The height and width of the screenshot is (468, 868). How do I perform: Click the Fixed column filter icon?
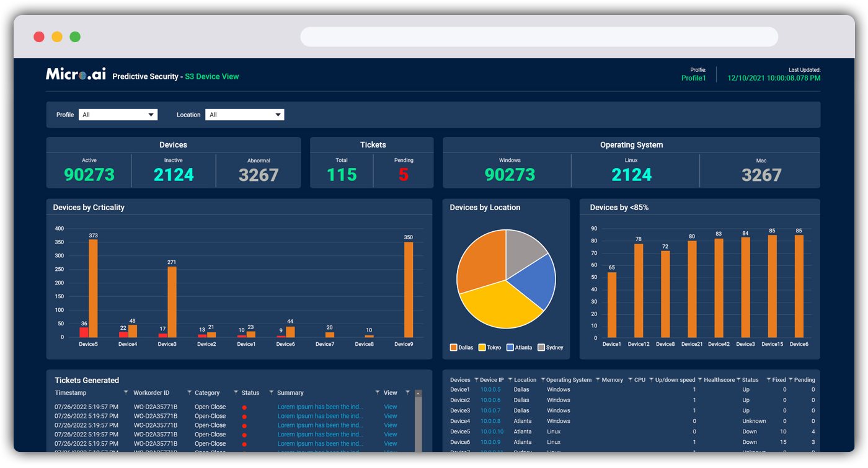[790, 379]
